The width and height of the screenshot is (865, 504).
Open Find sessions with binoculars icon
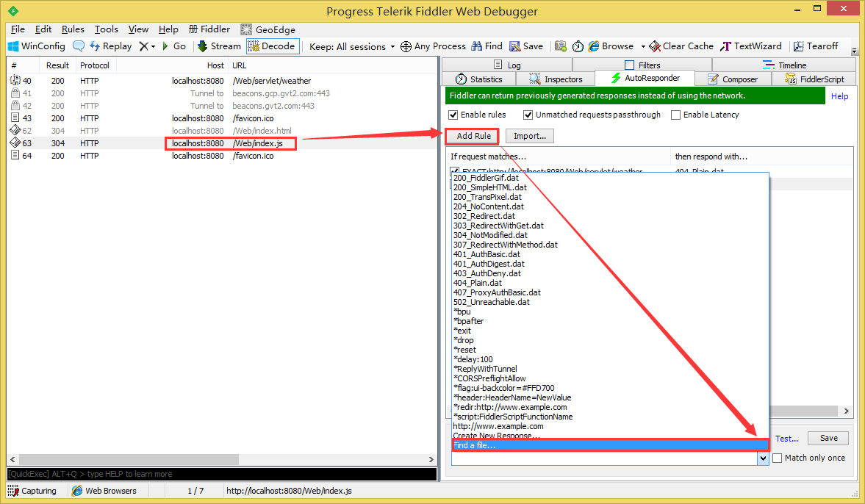click(486, 46)
